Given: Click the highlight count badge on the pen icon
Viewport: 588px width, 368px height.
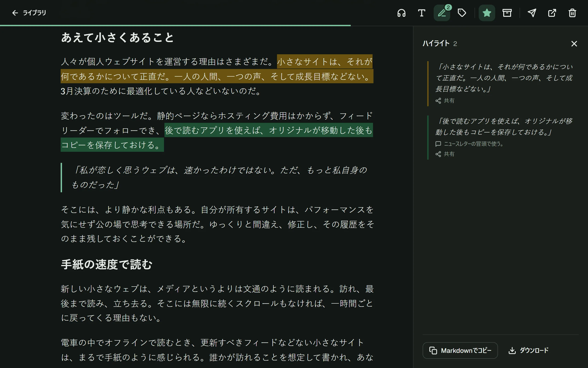Looking at the screenshot, I should click(448, 7).
